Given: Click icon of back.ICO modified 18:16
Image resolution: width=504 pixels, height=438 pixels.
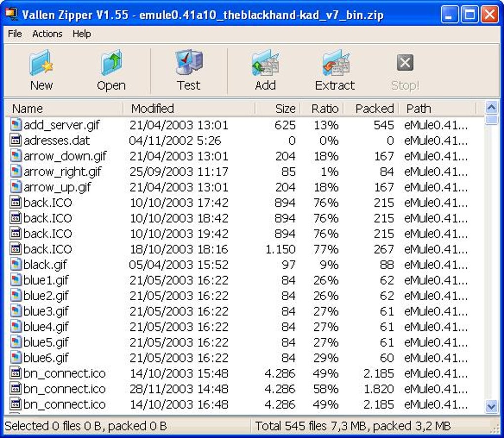Looking at the screenshot, I should coord(16,249).
